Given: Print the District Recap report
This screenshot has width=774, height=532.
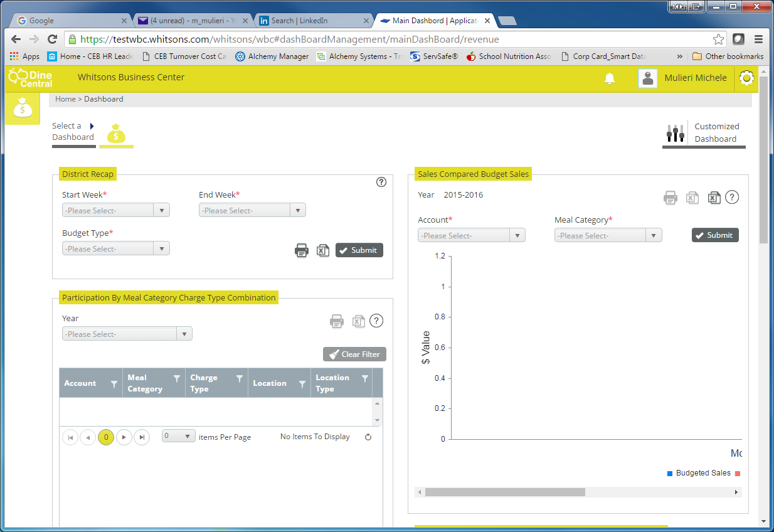Looking at the screenshot, I should (x=302, y=250).
